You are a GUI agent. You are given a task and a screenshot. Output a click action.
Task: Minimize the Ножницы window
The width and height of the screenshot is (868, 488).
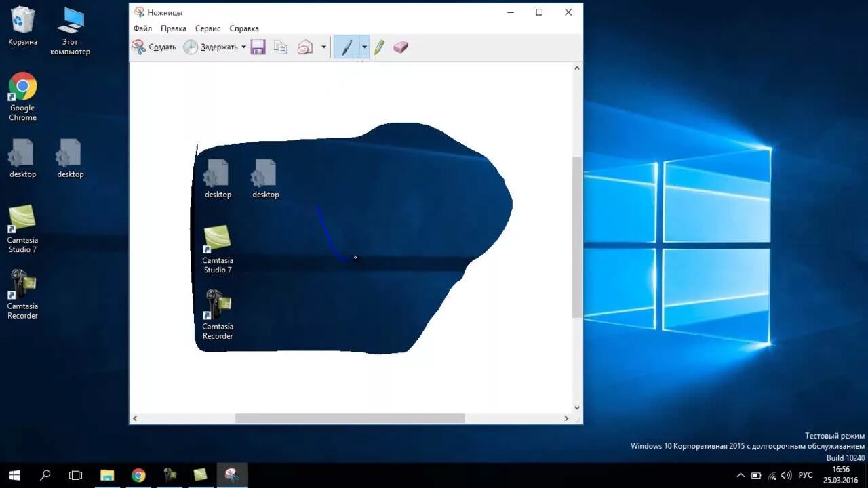point(510,12)
